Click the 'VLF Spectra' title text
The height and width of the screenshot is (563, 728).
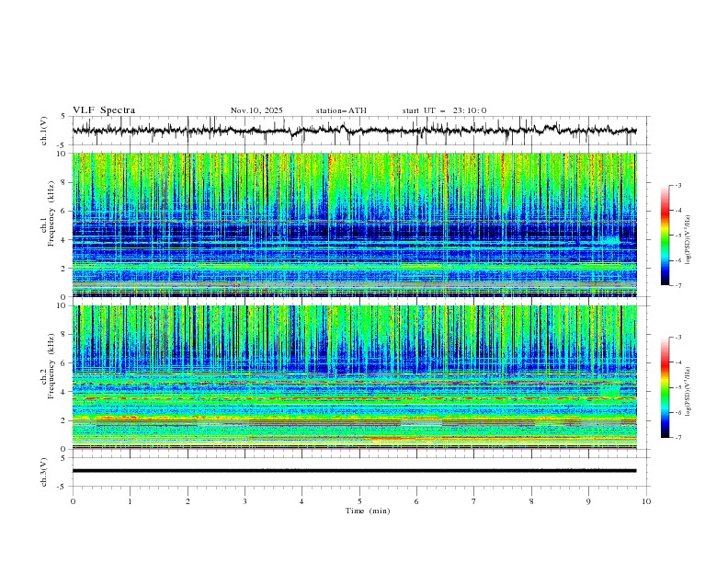(104, 110)
